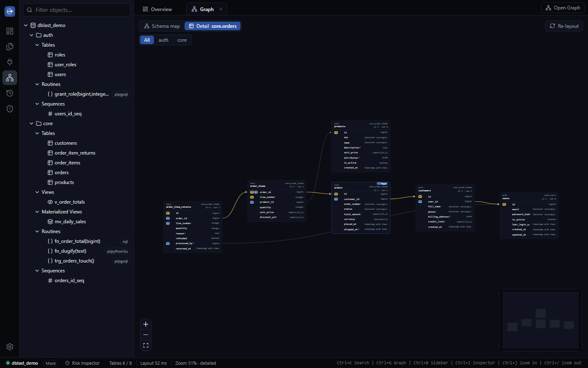Open the history clock icon

point(10,93)
